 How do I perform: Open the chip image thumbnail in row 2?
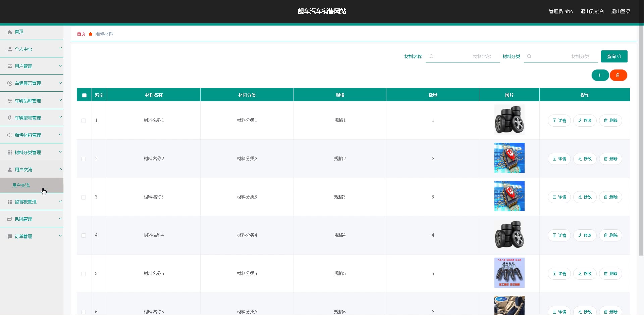pyautogui.click(x=509, y=158)
